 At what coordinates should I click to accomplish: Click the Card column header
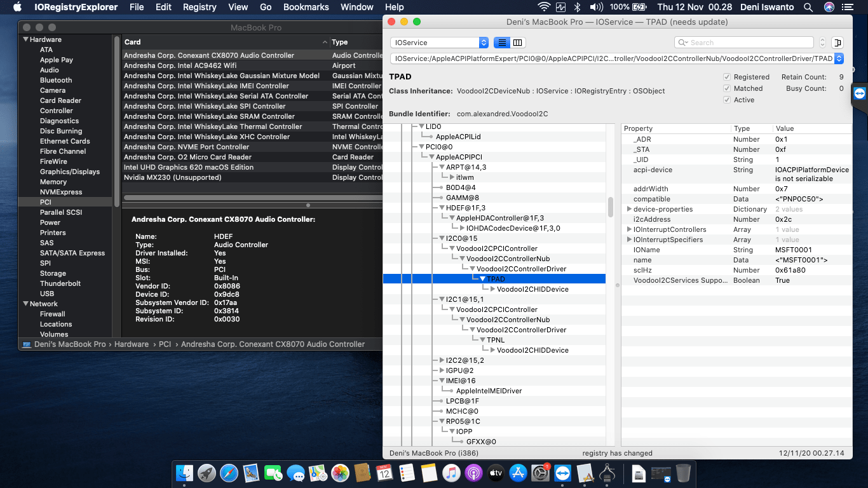point(226,42)
